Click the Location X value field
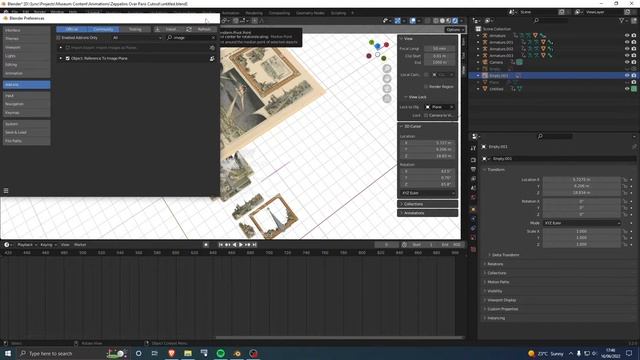 click(x=582, y=180)
